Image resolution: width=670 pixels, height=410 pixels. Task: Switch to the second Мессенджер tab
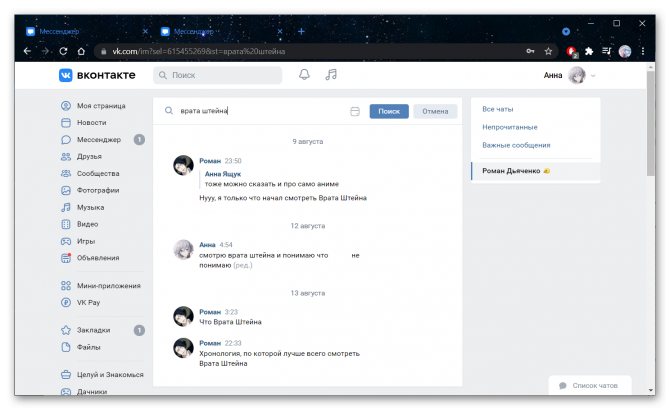pos(220,31)
